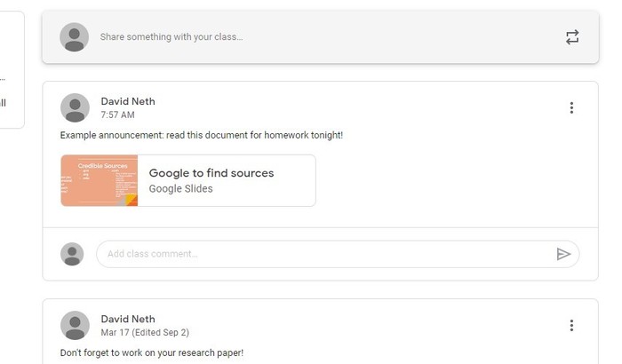Click the avatar in the share box
This screenshot has height=364, width=622.
pos(74,37)
